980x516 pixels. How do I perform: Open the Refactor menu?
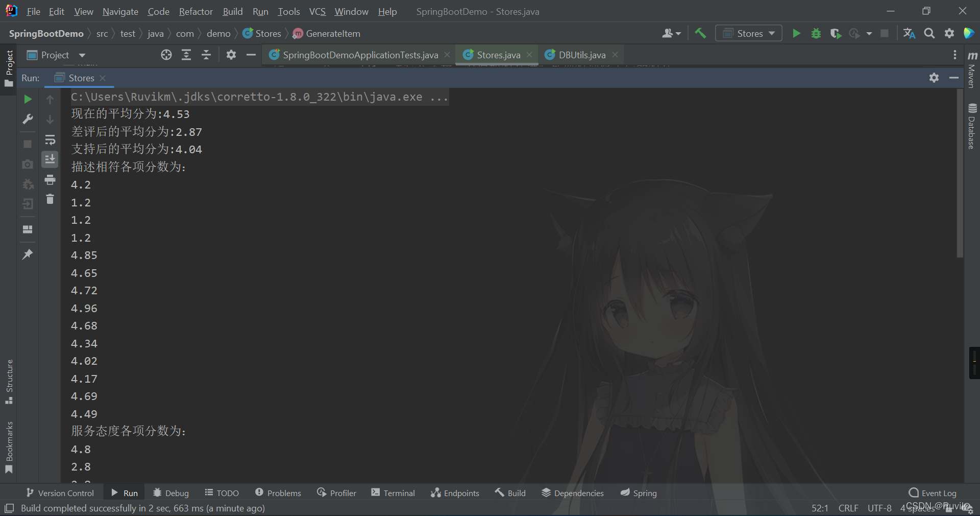[x=195, y=11]
